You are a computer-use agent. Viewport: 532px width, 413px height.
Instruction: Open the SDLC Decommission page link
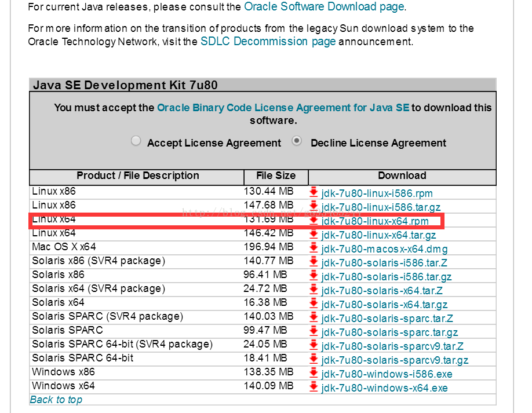pos(268,41)
